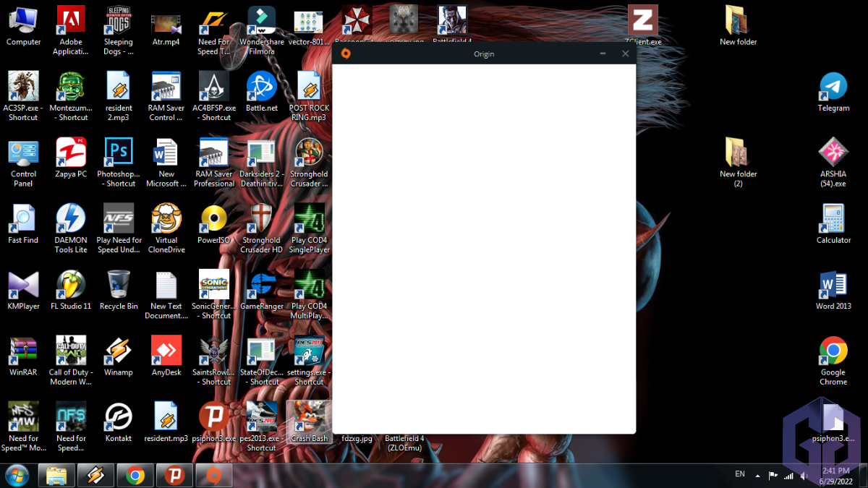Open the Recycle Bin
The height and width of the screenshot is (488, 868).
pos(119,289)
